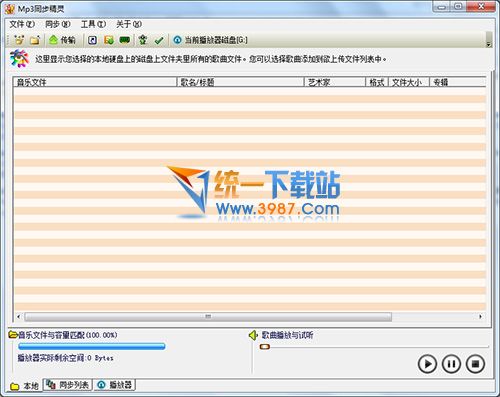Maximize the Mp3同步精灵 window
The width and height of the screenshot is (500, 397).
pos(459,6)
